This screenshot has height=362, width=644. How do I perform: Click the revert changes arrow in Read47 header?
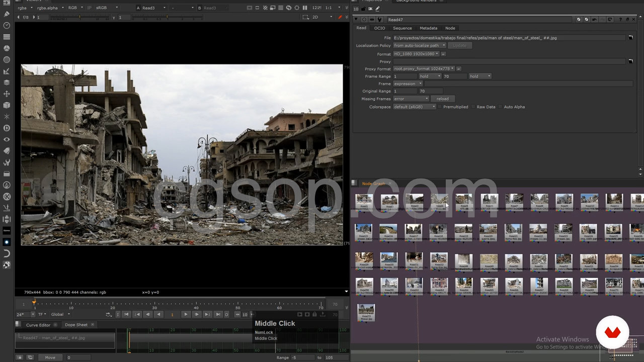pos(594,20)
